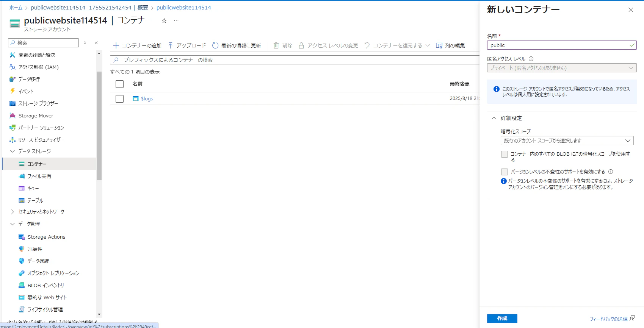Focus the 名前 container name field
The image size is (644, 328).
562,45
